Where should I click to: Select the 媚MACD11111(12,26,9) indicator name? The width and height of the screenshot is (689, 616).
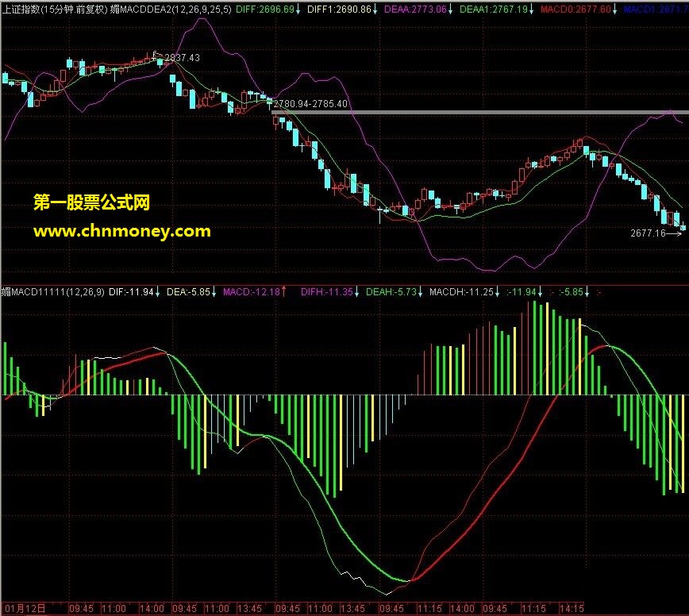[53, 292]
